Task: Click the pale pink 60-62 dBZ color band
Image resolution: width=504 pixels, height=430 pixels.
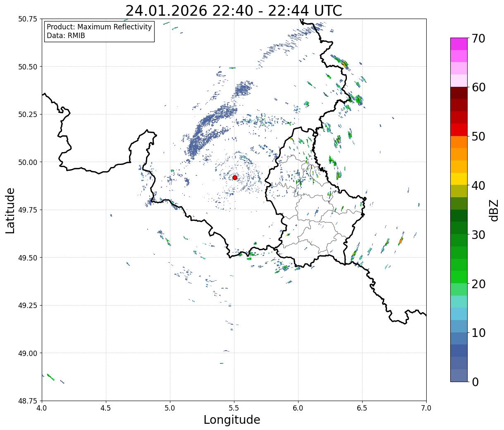Action: click(x=459, y=81)
